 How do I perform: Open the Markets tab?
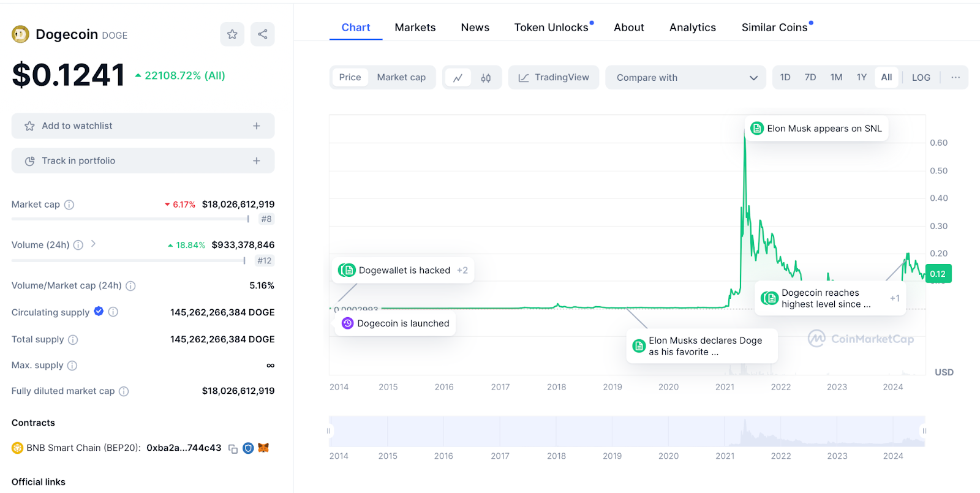[415, 28]
